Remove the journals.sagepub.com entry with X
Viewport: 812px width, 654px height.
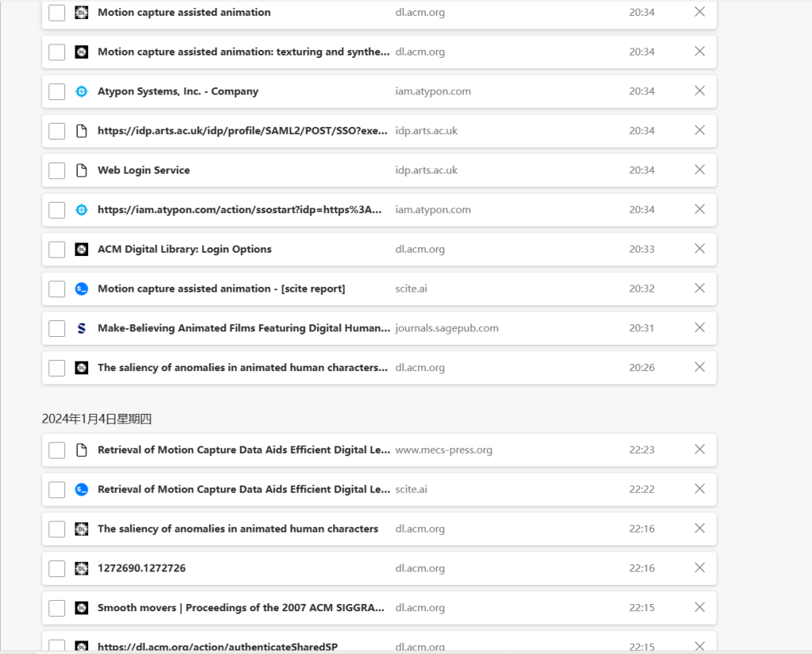[x=699, y=327]
